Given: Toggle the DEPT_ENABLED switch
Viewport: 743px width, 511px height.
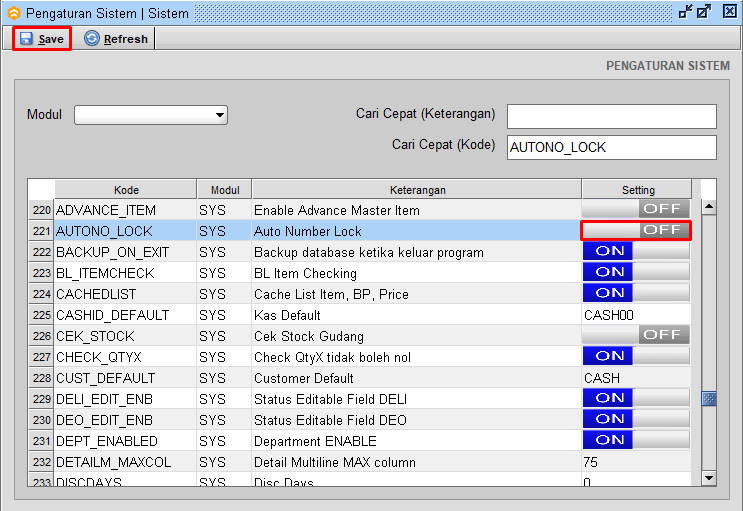Looking at the screenshot, I should [x=635, y=440].
